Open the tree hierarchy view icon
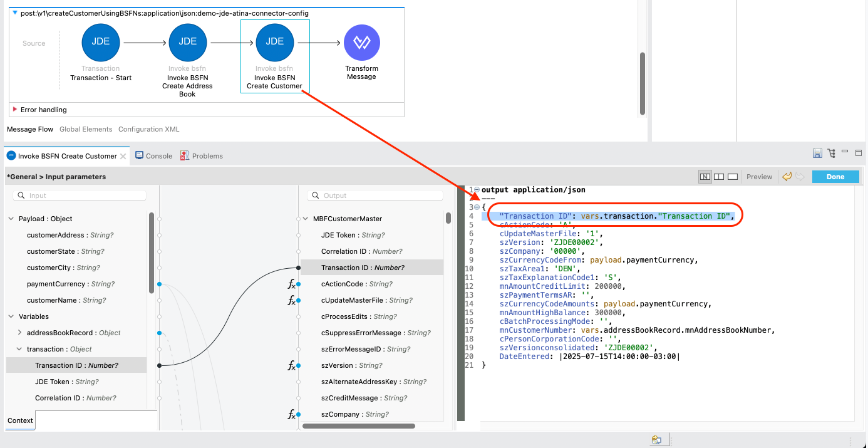The height and width of the screenshot is (448, 868). 831,154
